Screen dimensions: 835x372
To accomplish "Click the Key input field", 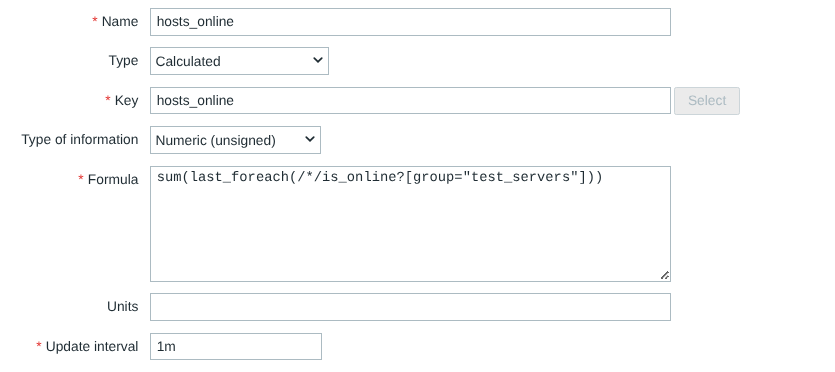I will (x=410, y=101).
